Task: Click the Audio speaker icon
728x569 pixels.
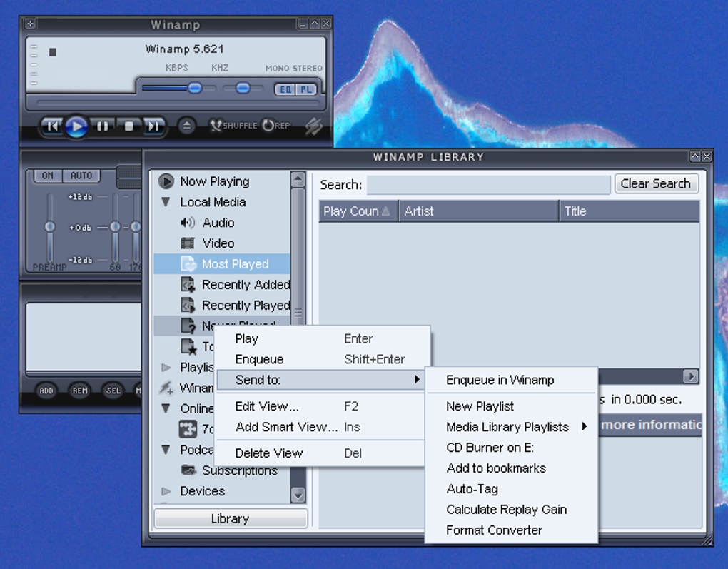Action: [x=188, y=223]
